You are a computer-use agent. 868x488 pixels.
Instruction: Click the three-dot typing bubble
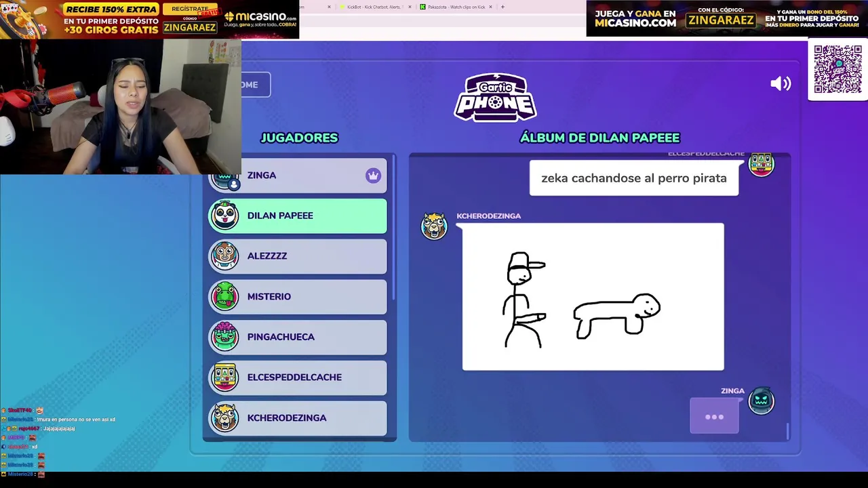[x=714, y=415]
